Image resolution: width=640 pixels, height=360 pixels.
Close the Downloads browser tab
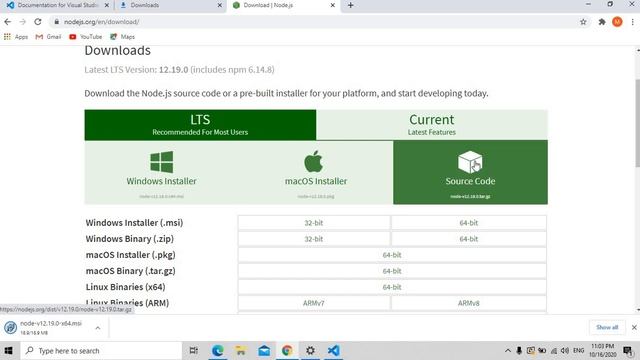coord(220,5)
